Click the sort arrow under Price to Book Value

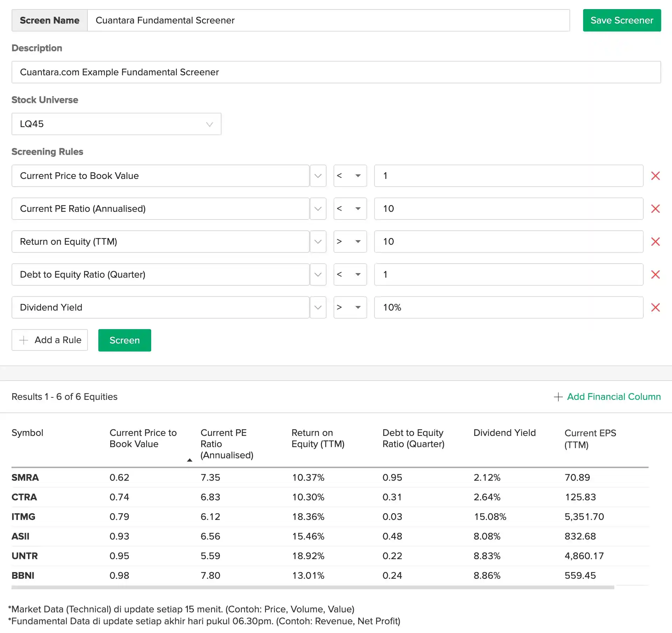[189, 460]
